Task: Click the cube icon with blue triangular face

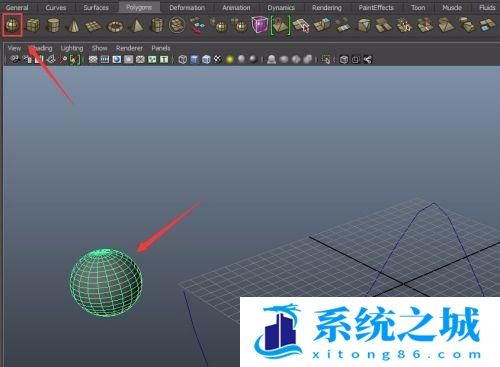Action: [364, 26]
